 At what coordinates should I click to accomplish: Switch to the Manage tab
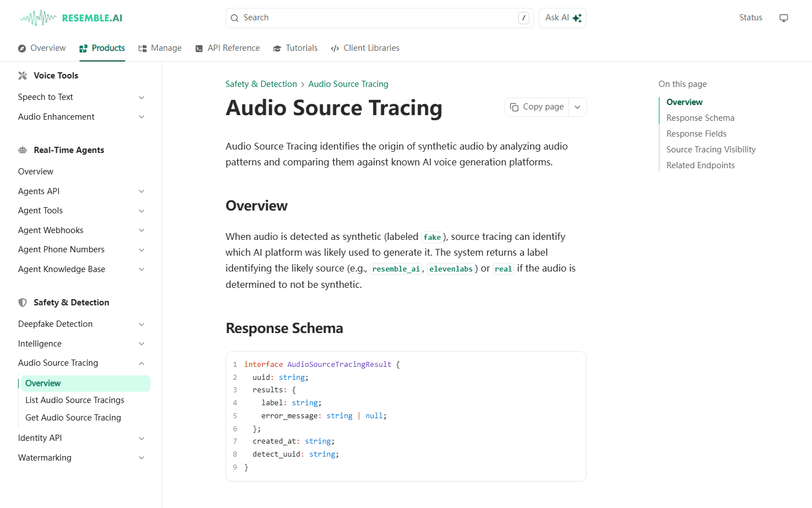pos(160,48)
